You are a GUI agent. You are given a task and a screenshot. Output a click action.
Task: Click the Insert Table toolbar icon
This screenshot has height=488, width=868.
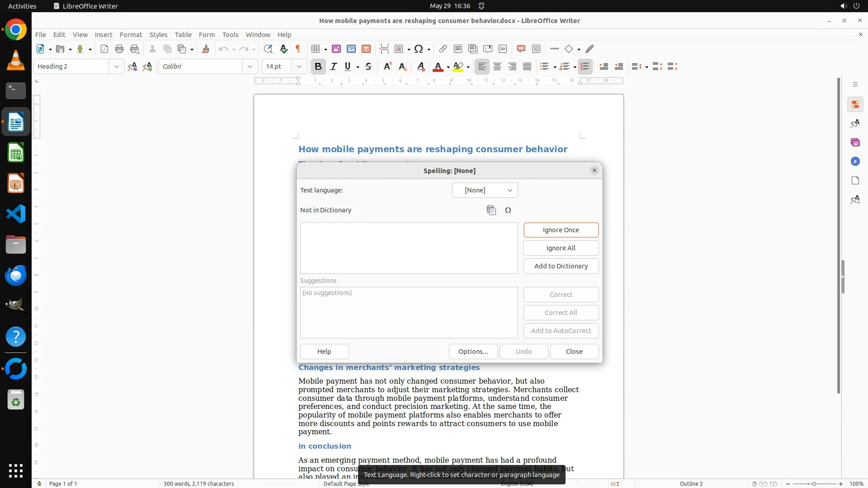click(316, 49)
